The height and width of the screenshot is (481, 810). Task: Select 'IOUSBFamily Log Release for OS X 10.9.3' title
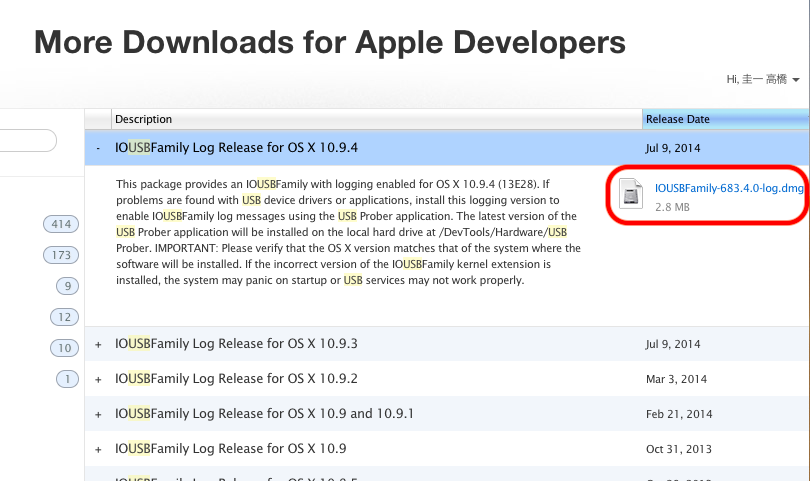point(236,344)
